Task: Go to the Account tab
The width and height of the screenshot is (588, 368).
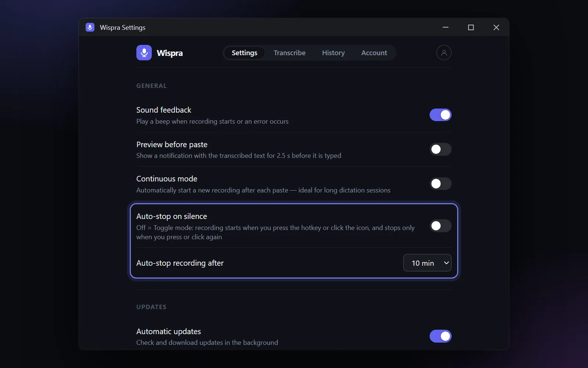Action: (x=374, y=53)
